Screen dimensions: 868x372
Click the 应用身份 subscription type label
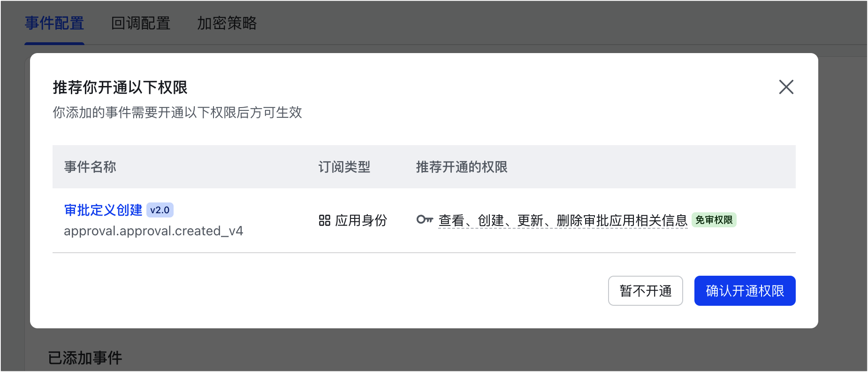(x=361, y=220)
